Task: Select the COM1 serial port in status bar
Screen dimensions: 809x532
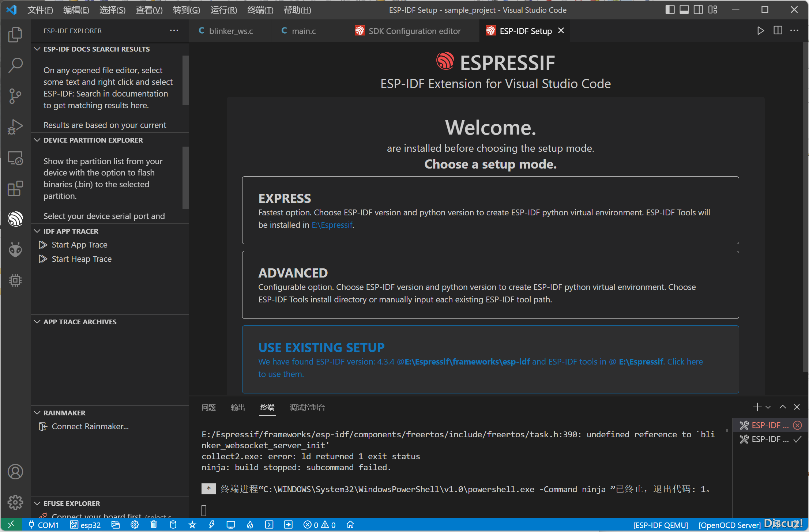Action: 44,525
